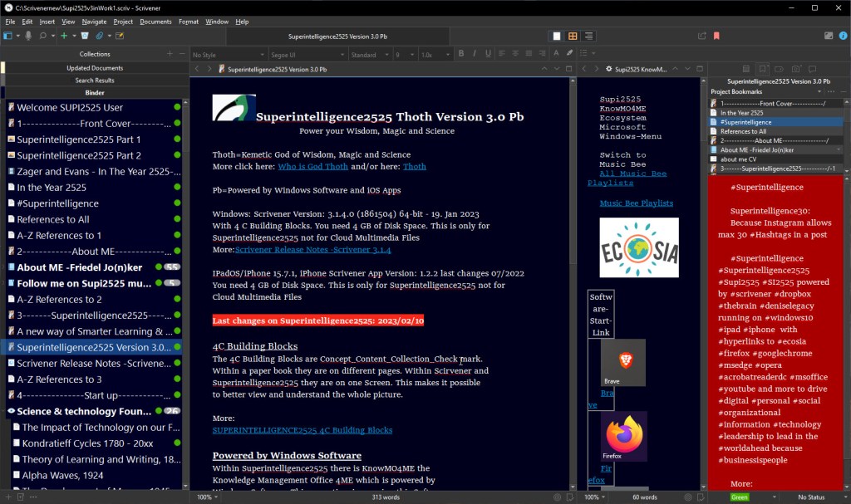Switch to Outliner view mode
This screenshot has height=504, width=851.
pos(588,36)
